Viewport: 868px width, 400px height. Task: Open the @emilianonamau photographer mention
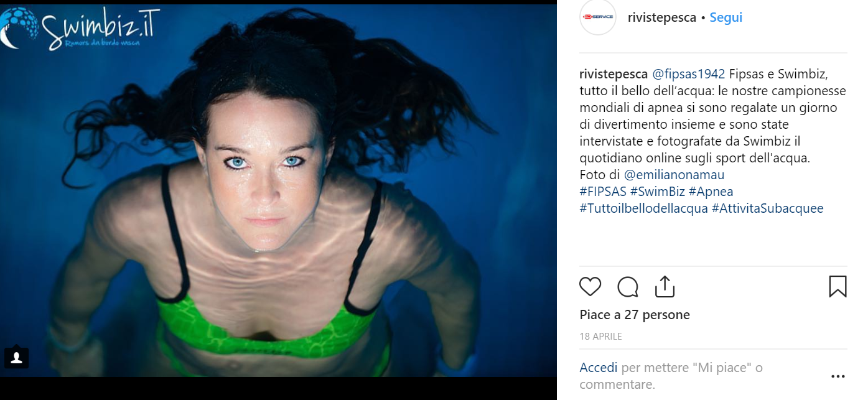click(674, 175)
